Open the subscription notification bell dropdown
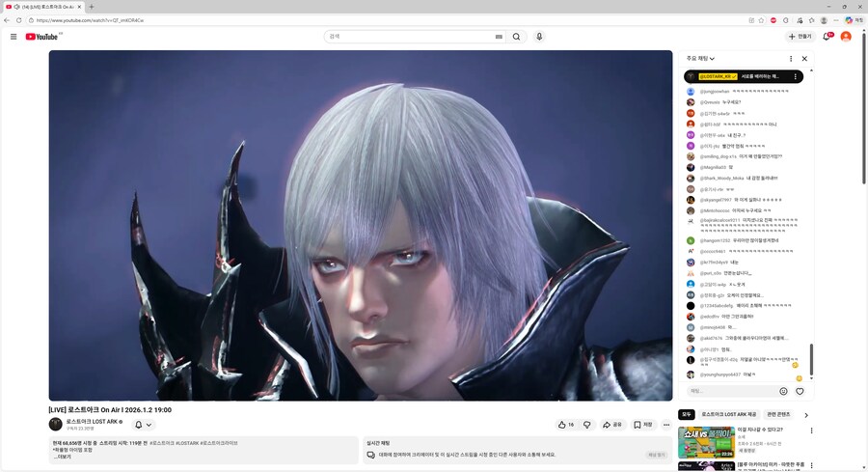Image resolution: width=868 pixels, height=472 pixels. click(x=144, y=425)
